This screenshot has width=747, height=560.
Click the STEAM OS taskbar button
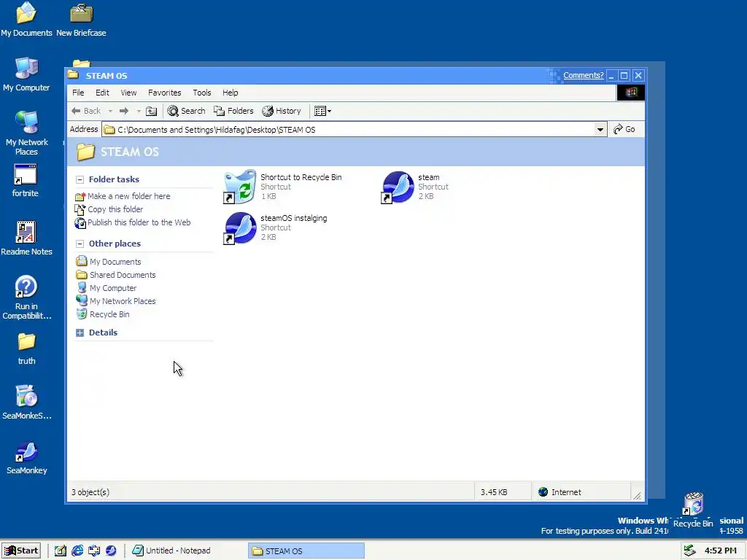click(306, 551)
